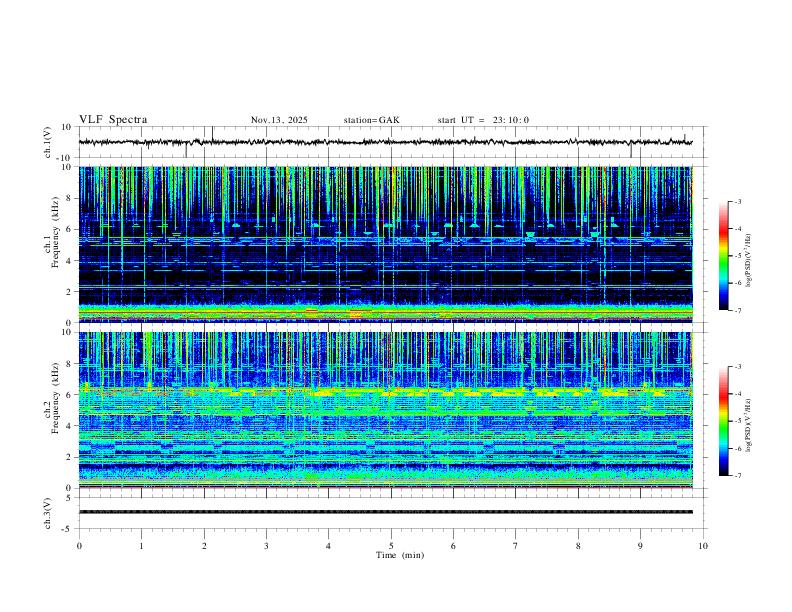Screen dimensions: 792x612
Task: Click the upper PSD color scale bar
Action: (724, 256)
